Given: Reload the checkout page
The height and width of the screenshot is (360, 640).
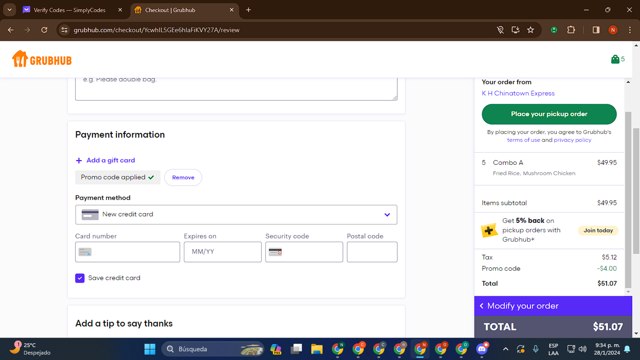Looking at the screenshot, I should pos(44,30).
